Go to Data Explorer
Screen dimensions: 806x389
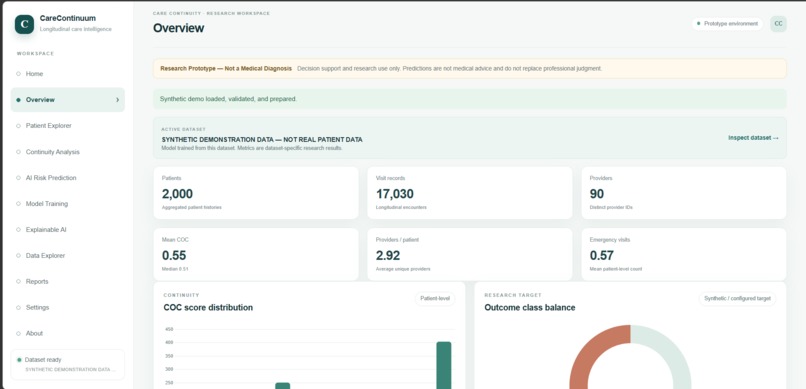point(68,255)
